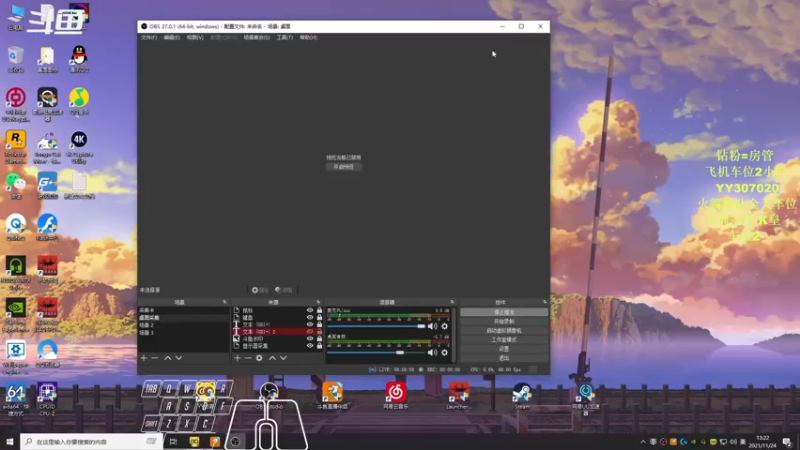Open the 编辑(E) menu
Screen dimensions: 800x450
[x=171, y=37]
